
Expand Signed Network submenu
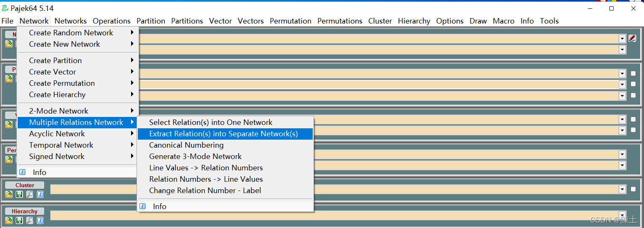pos(78,156)
